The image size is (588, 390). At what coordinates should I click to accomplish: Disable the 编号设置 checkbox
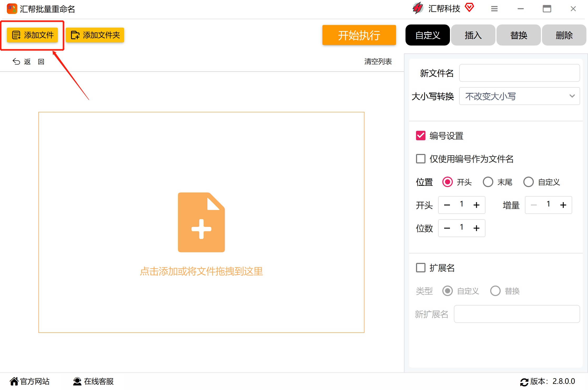pos(420,136)
